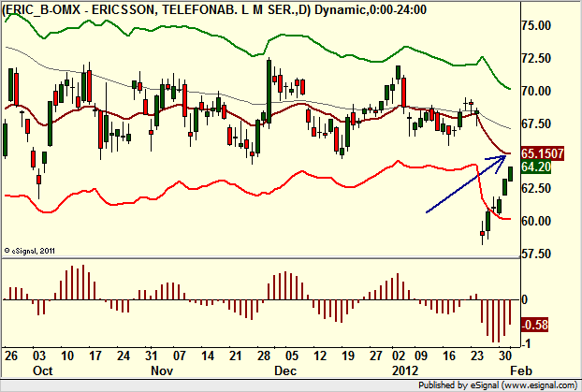Select date label 12 on time axis
Viewport: 582px width, 392px height.
(320, 356)
